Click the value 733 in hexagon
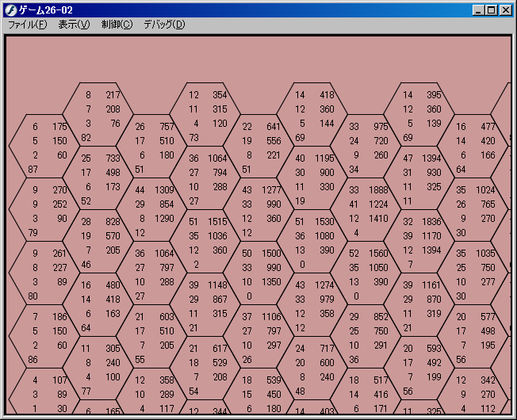This screenshot has width=517, height=420. (113, 158)
